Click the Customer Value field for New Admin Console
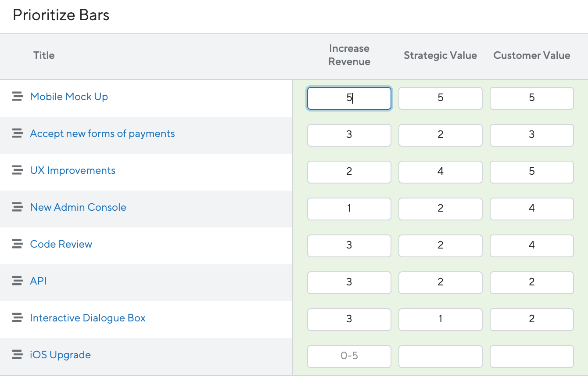Image resolution: width=588 pixels, height=382 pixels. click(531, 209)
